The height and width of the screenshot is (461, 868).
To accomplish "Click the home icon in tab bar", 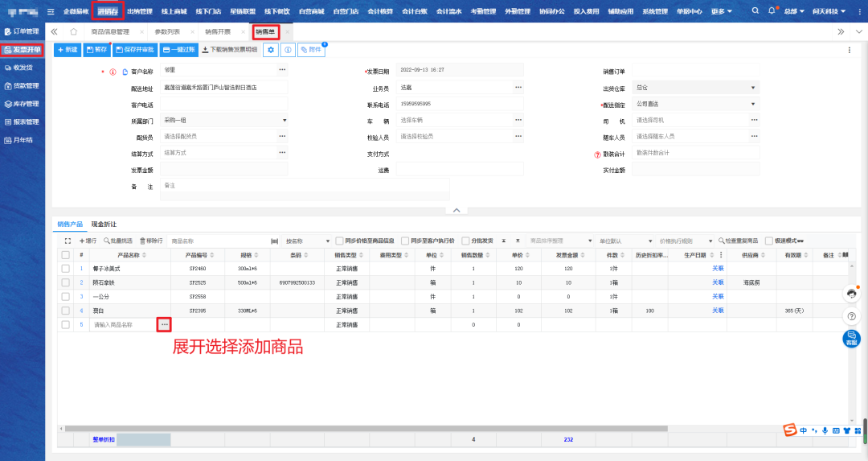I will click(74, 31).
